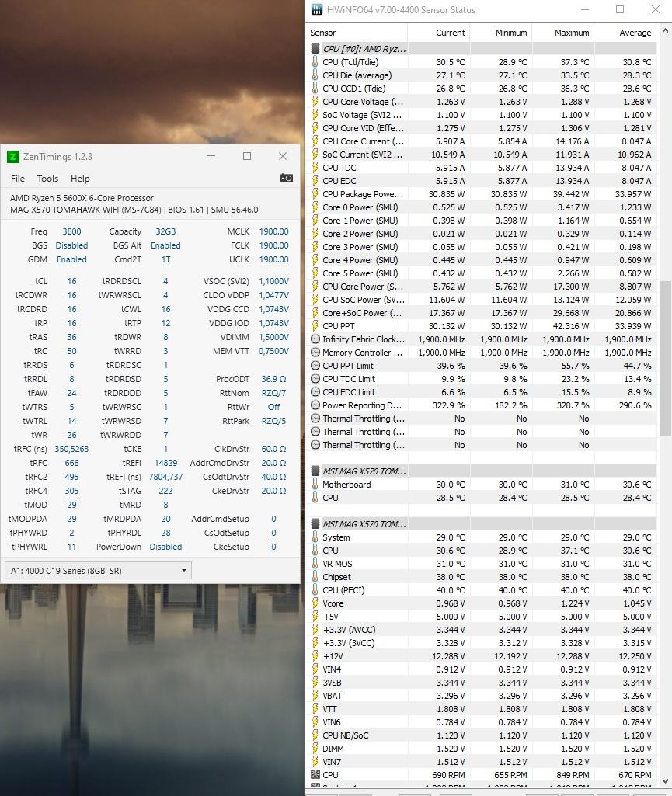672x796 pixels.
Task: Select the CPU NB/SoC row label
Action: point(346,735)
